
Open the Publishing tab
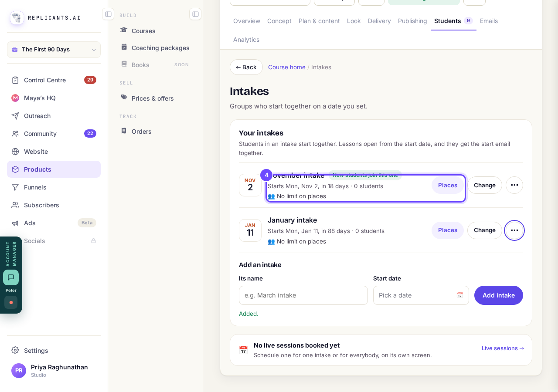[x=412, y=21]
